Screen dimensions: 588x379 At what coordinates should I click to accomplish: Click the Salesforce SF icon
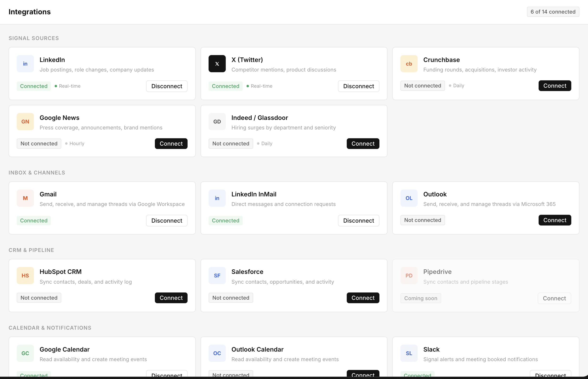pyautogui.click(x=217, y=276)
